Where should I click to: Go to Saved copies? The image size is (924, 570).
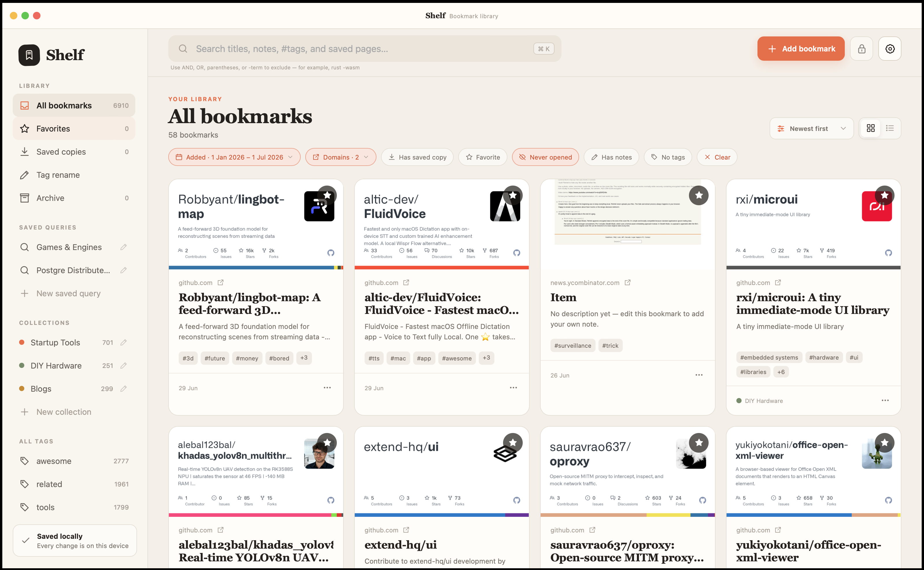[74, 151]
